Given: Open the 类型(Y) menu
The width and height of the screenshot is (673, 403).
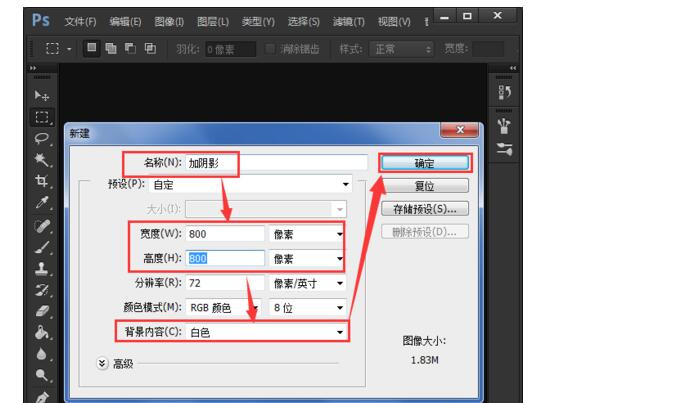Looking at the screenshot, I should (258, 21).
